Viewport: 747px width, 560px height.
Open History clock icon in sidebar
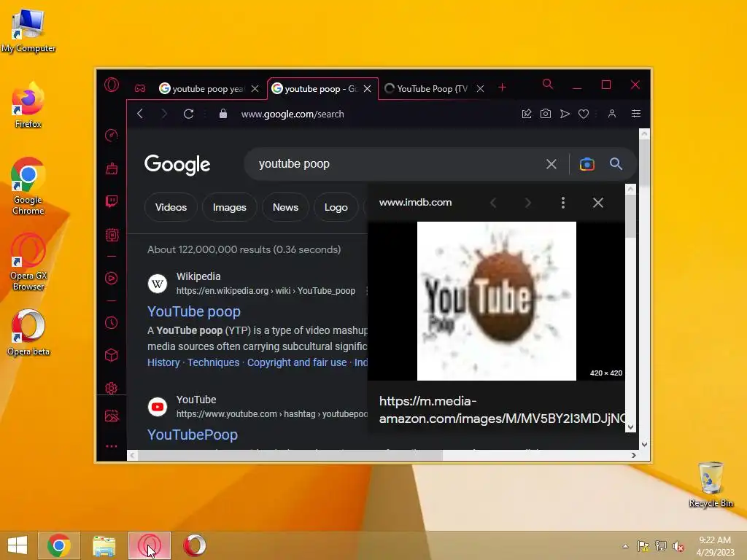tap(112, 323)
